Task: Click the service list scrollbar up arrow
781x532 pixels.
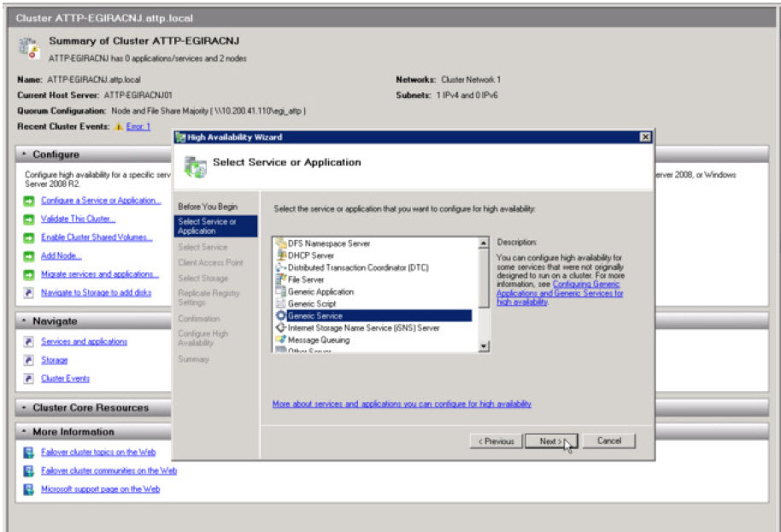Action: coord(484,243)
